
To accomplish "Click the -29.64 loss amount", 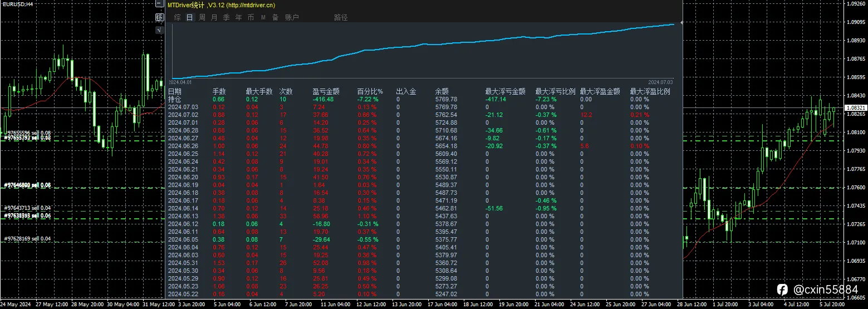I will click(321, 239).
